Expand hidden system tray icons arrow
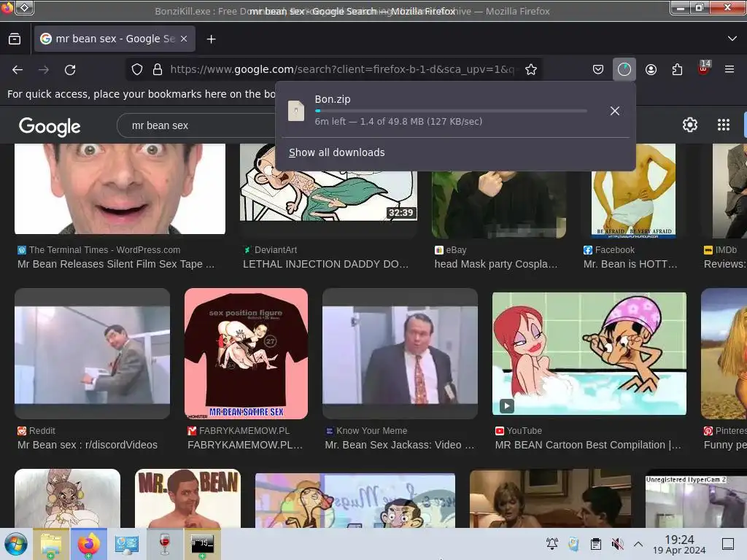Image resolution: width=747 pixels, height=560 pixels. pos(638,544)
